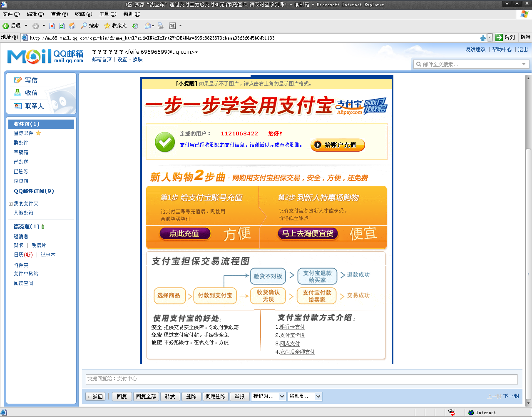
Task: Click the bottle icon beside 漂流瓶
Action: coord(43,227)
